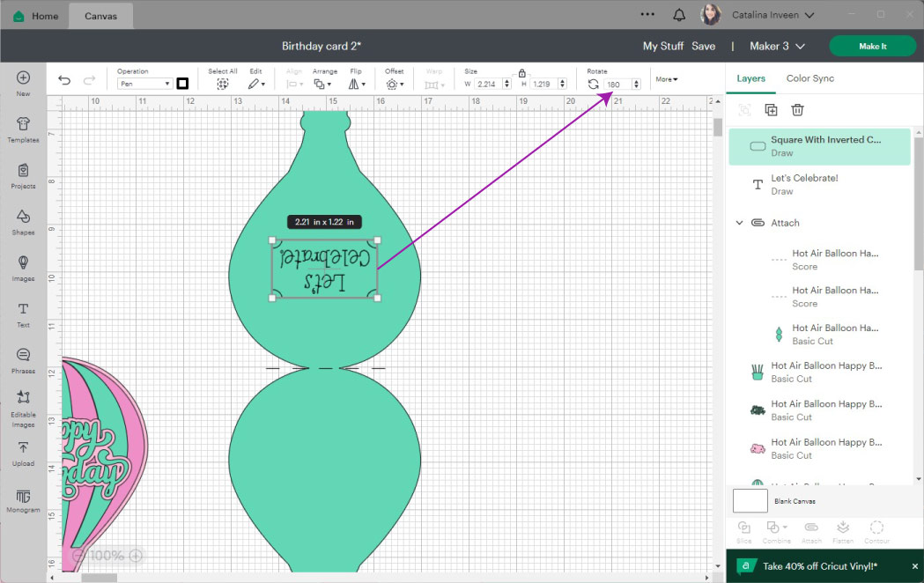Open the Templates panel
Viewport: 924px width, 583px height.
point(23,129)
